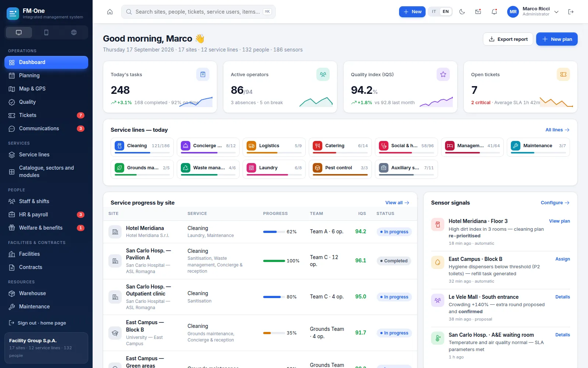The height and width of the screenshot is (368, 588).
Task: Open Planning in sidebar
Action: (x=46, y=75)
